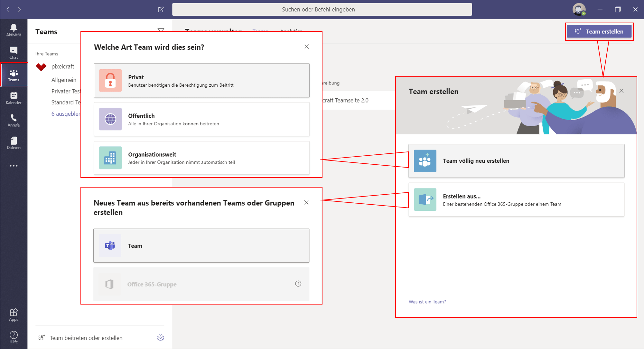Open the Allgemein channel
Image resolution: width=644 pixels, height=349 pixels.
(x=64, y=80)
